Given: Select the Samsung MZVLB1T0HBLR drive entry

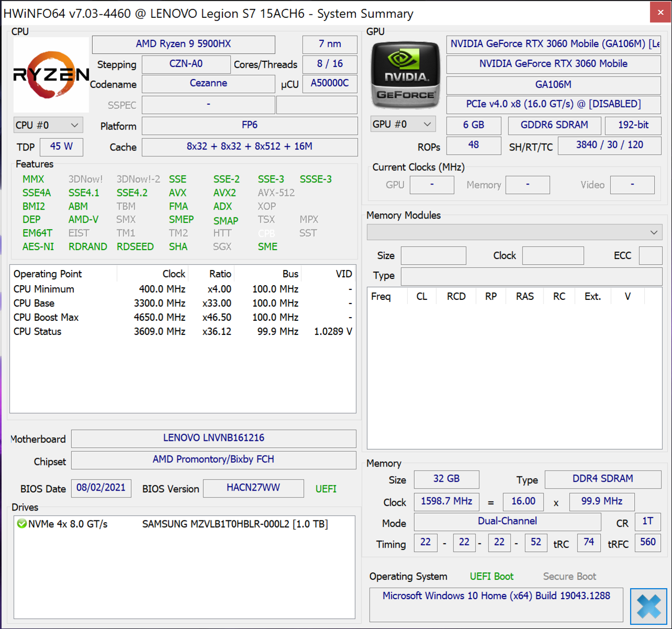Looking at the screenshot, I should pos(184,524).
